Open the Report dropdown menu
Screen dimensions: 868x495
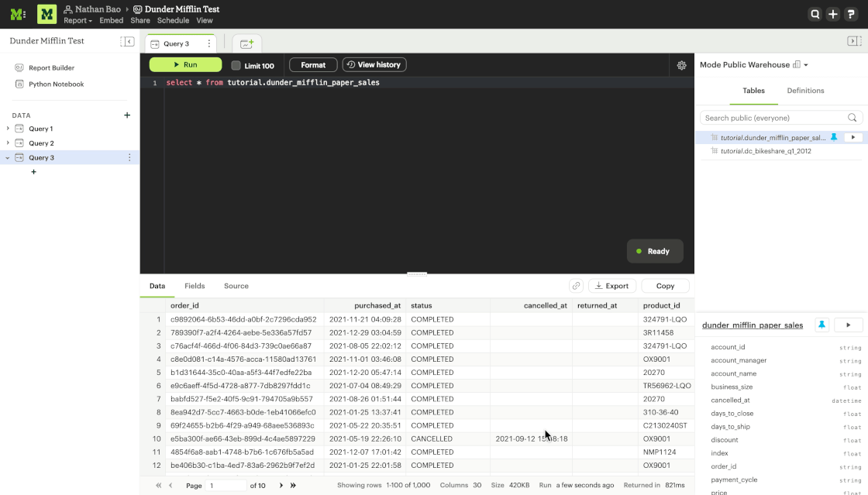pyautogui.click(x=77, y=20)
